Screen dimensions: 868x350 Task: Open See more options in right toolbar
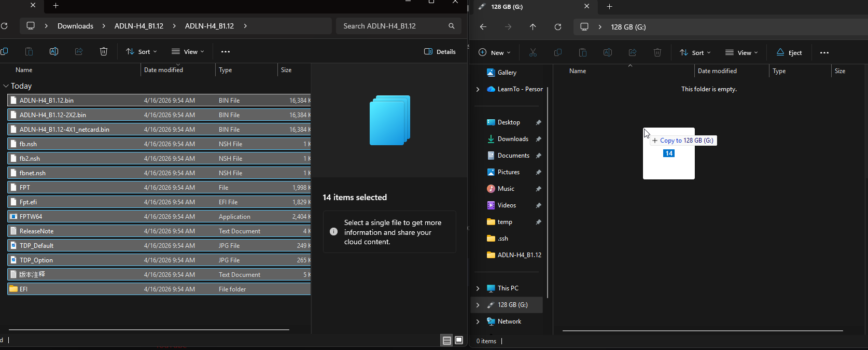click(x=824, y=52)
